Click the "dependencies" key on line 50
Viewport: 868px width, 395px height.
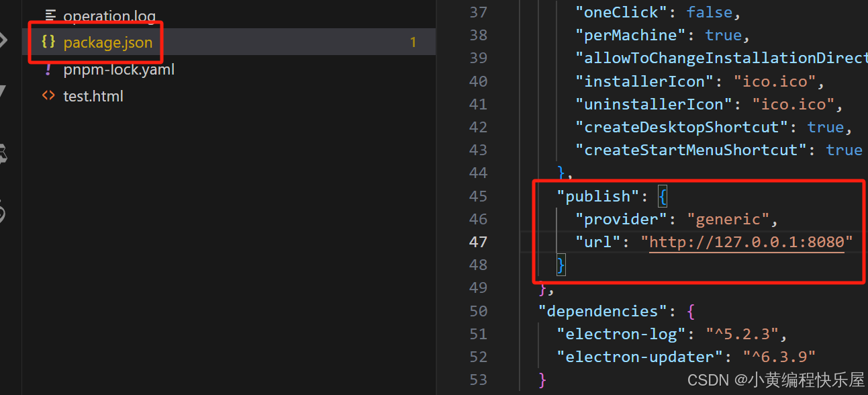(602, 311)
